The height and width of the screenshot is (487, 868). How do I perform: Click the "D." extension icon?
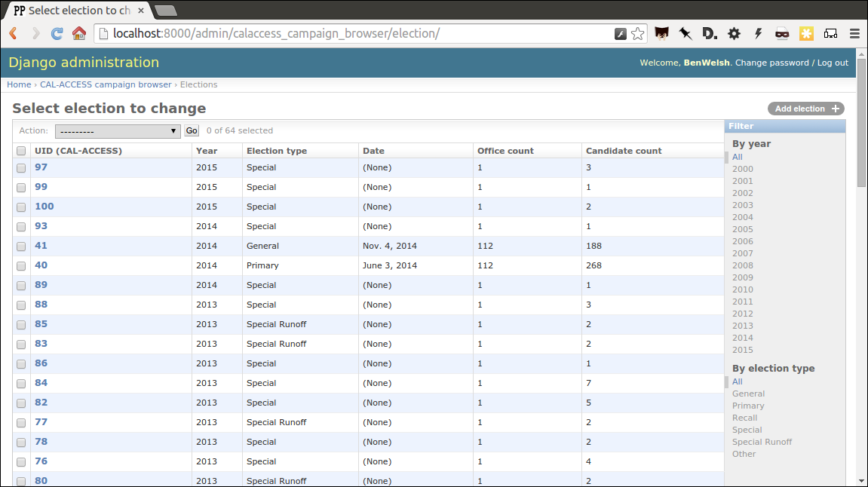tap(709, 33)
